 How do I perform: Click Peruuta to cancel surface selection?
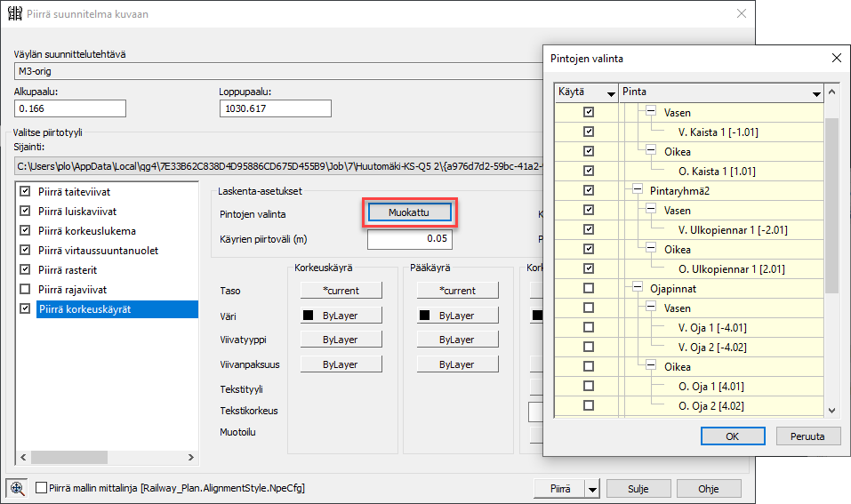[807, 436]
